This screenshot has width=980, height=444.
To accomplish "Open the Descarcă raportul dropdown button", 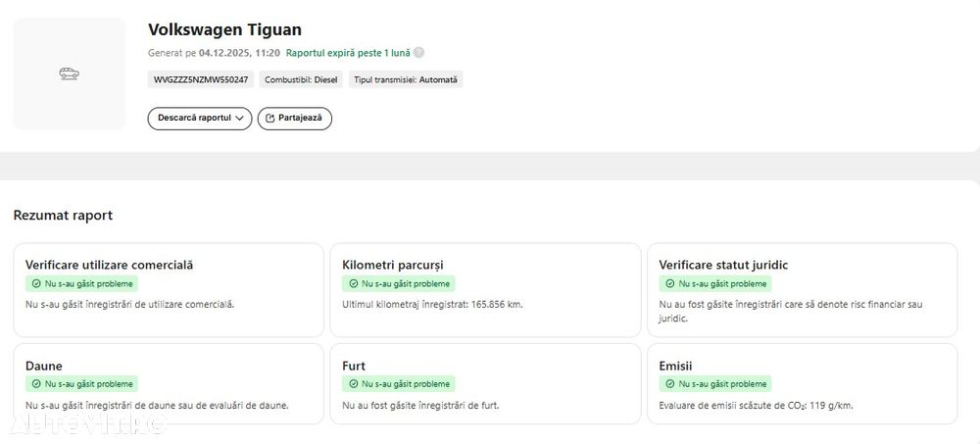I will 200,119.
